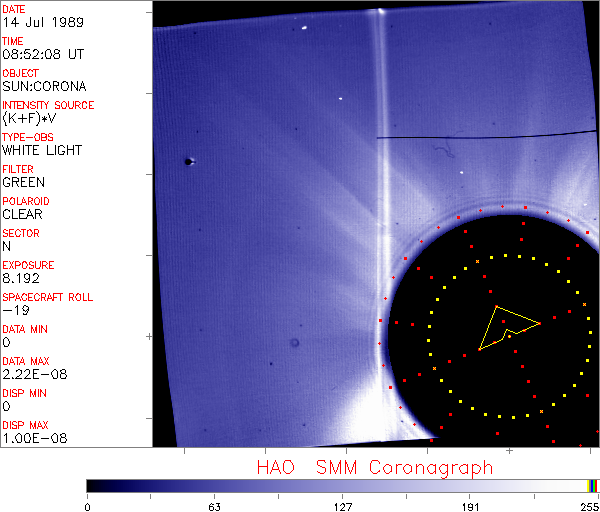Select the data max value 2.22E-08
Screen dimensions: 600x512
click(x=35, y=375)
